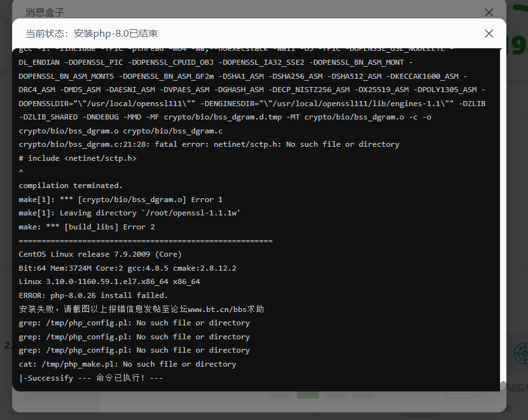Viewport: 528px width, 420px height.
Task: Click the log scrollbar thumb at the bottom
Action: click(503, 386)
